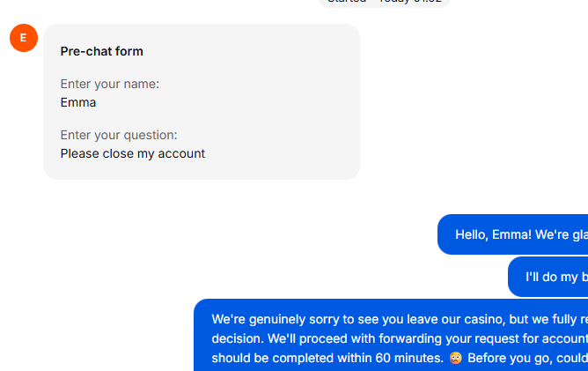Click the "Pre-chat form" heading
The image size is (588, 371).
[101, 51]
